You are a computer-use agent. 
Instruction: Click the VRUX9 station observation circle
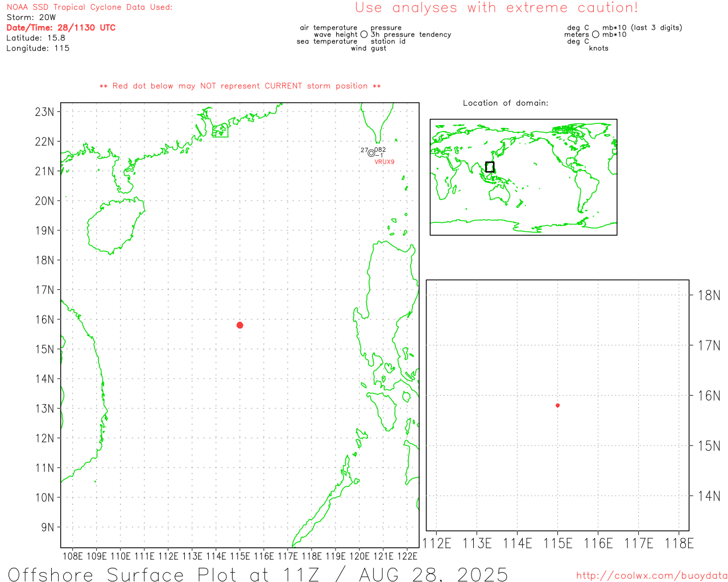pos(371,153)
